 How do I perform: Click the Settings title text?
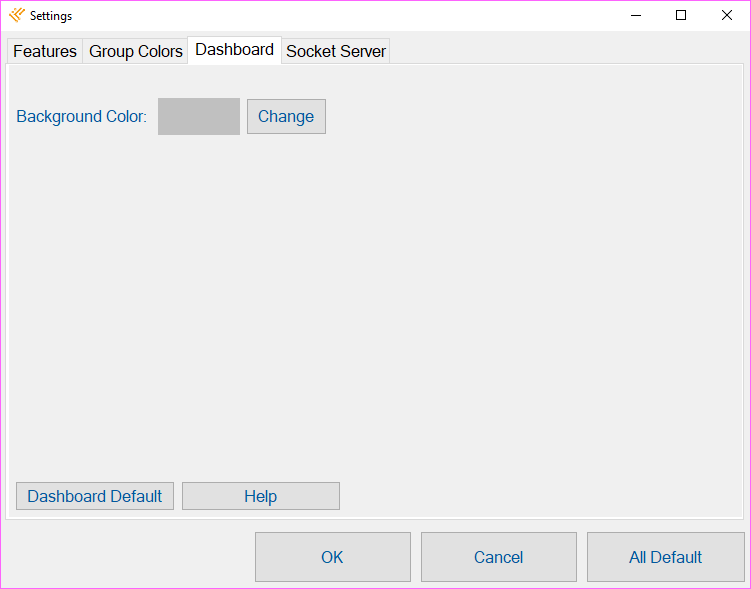51,16
